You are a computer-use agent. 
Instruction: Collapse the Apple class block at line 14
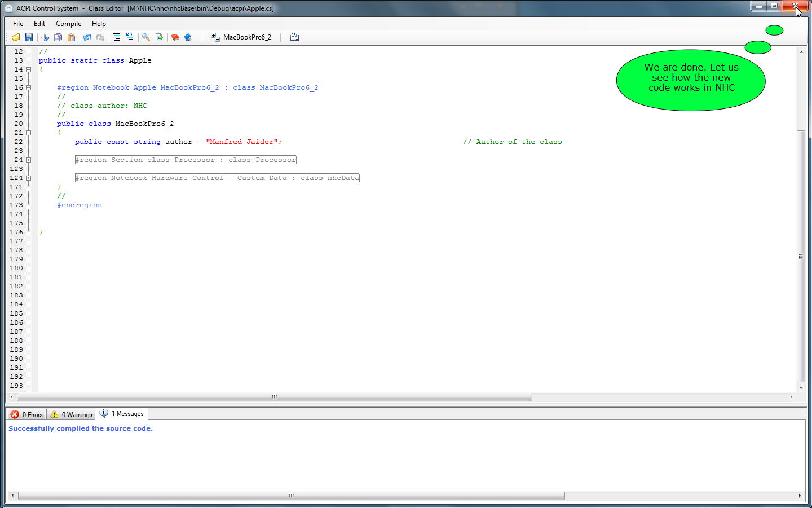pos(28,70)
